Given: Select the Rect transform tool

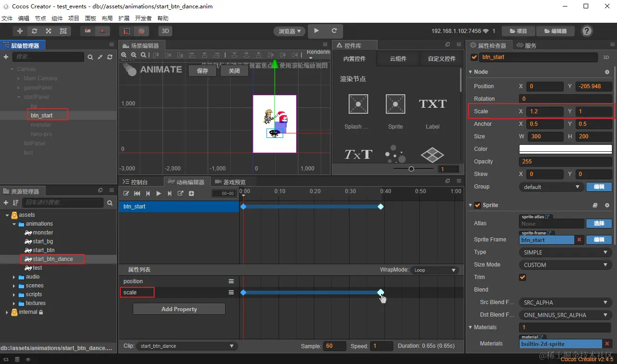Looking at the screenshot, I should click(x=63, y=31).
